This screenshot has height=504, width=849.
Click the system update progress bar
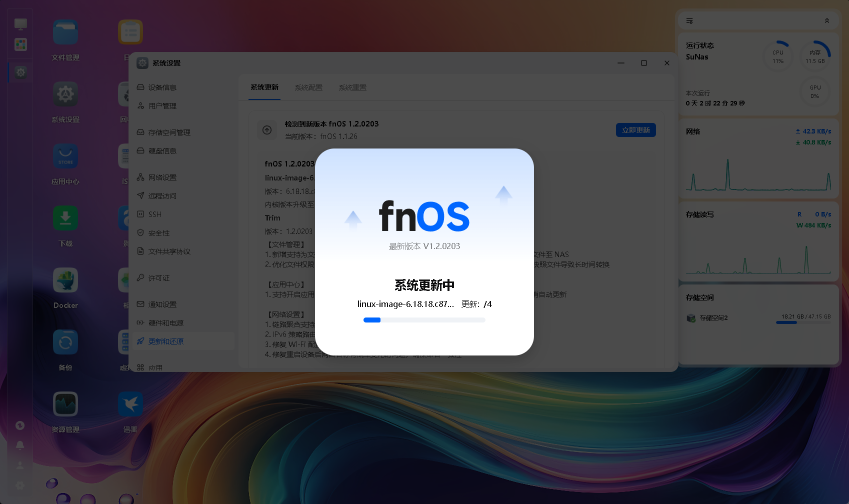click(424, 320)
